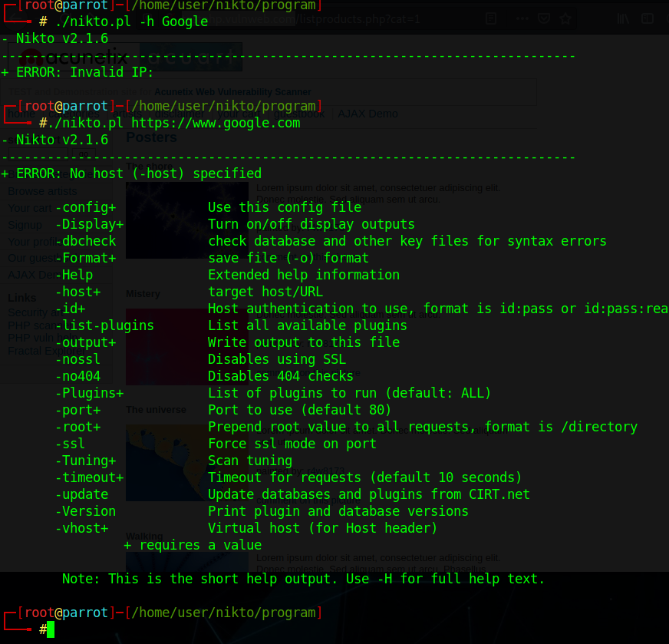Click the '-nossl' option text

[77, 359]
